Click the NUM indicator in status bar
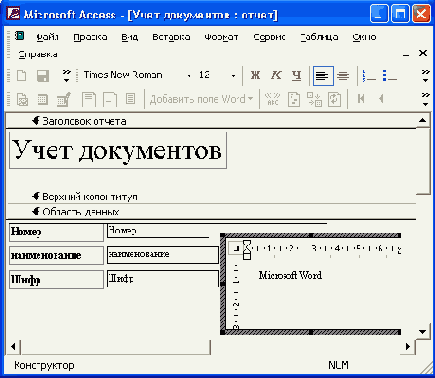Image resolution: width=435 pixels, height=378 pixels. 338,365
